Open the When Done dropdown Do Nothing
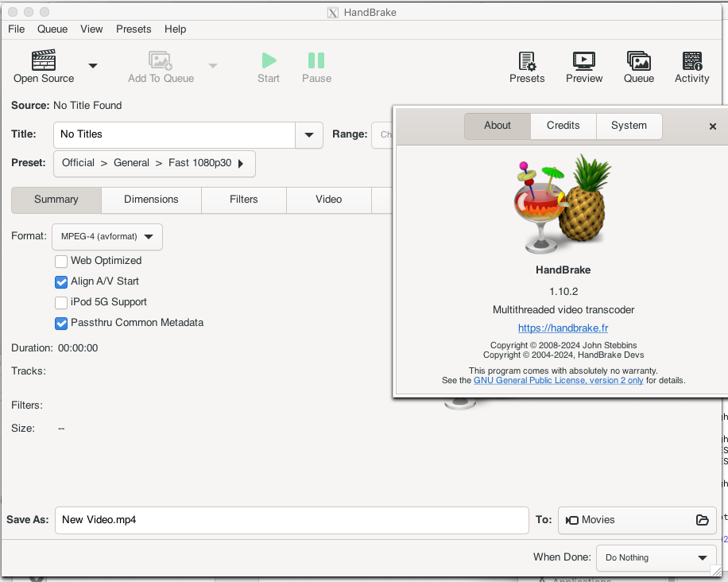728x582 pixels. coord(656,558)
